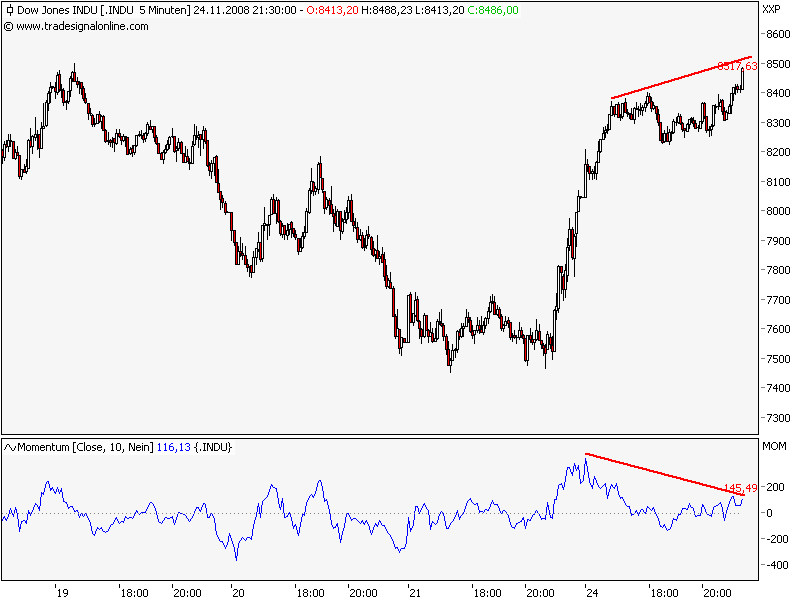Click the red momentum trendline value 145,49

coord(740,488)
